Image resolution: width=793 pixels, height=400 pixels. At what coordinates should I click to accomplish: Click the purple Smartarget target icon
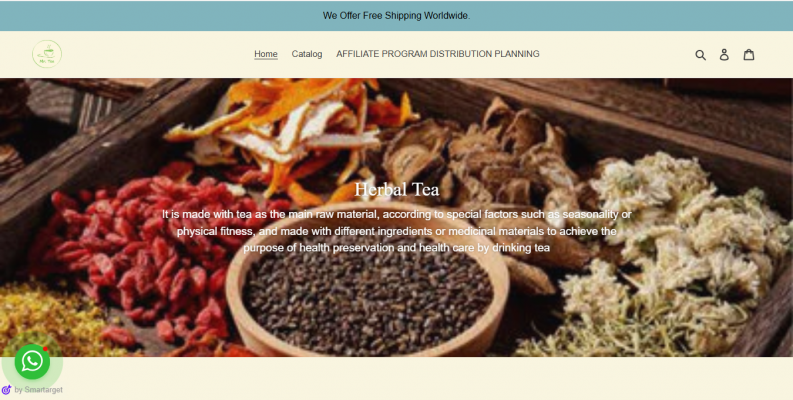[x=6, y=390]
